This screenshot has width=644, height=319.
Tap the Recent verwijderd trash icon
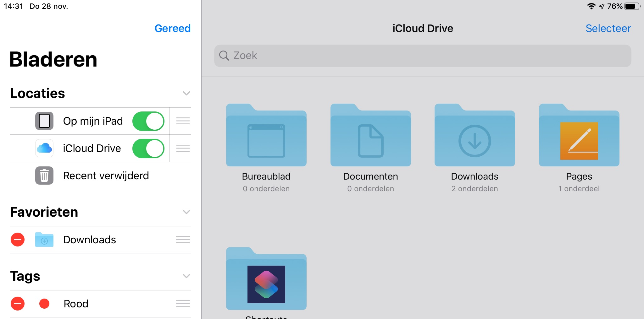click(44, 176)
